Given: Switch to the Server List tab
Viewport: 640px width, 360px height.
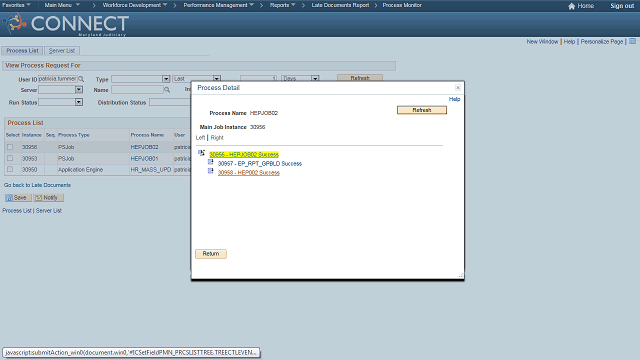Looking at the screenshot, I should [62, 51].
